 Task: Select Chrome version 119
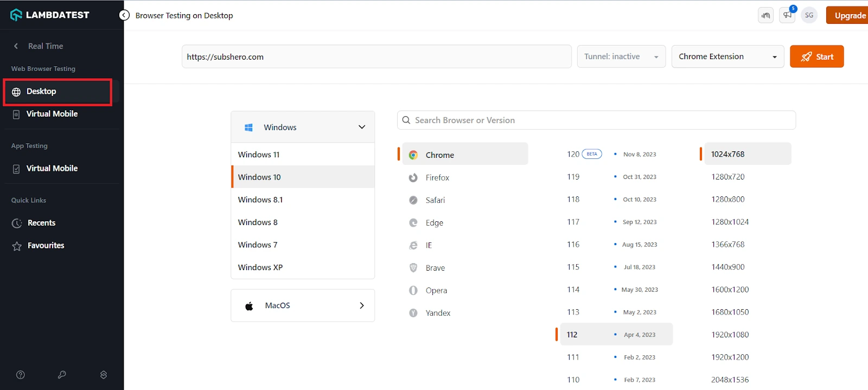coord(573,177)
